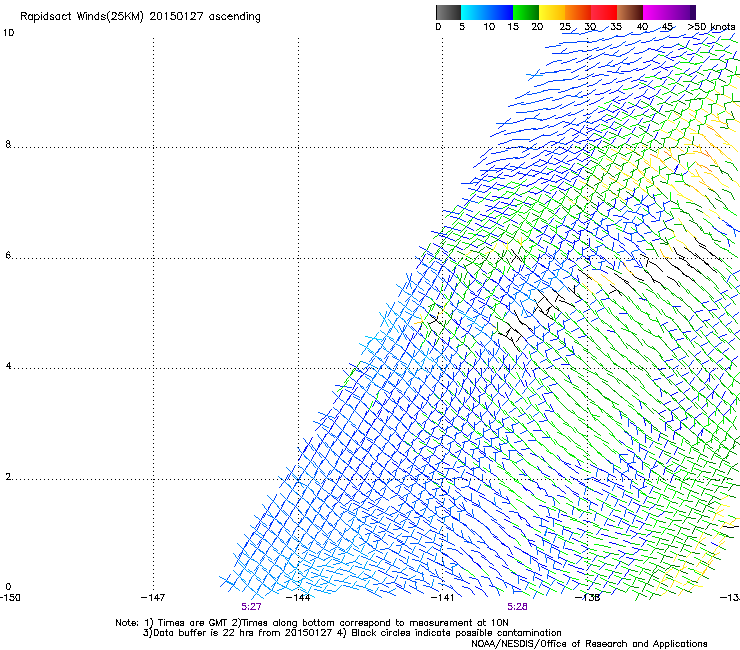Click the magenta 40-45 knots legend swatch
This screenshot has width=740, height=650.
click(x=656, y=12)
